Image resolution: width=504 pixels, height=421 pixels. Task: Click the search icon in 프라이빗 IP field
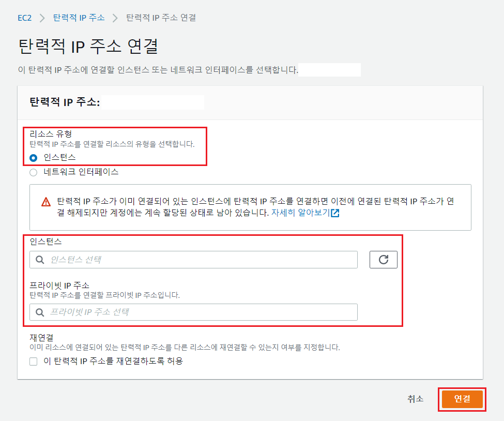tap(40, 312)
